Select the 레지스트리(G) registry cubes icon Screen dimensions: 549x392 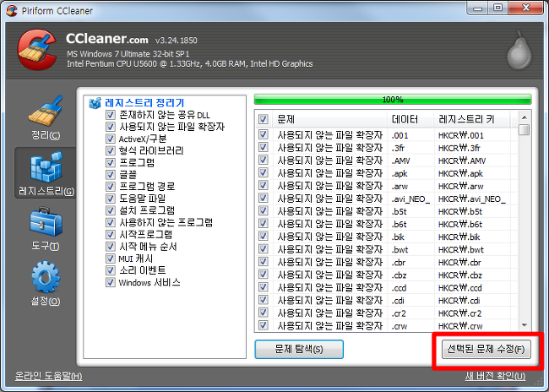tap(46, 166)
